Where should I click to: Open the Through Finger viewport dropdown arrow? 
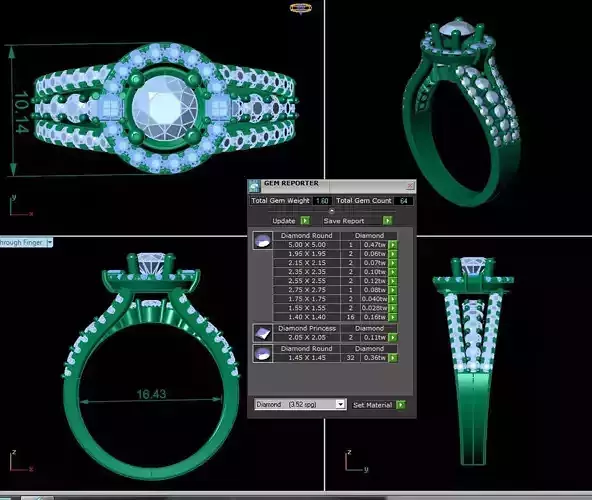pos(49,242)
